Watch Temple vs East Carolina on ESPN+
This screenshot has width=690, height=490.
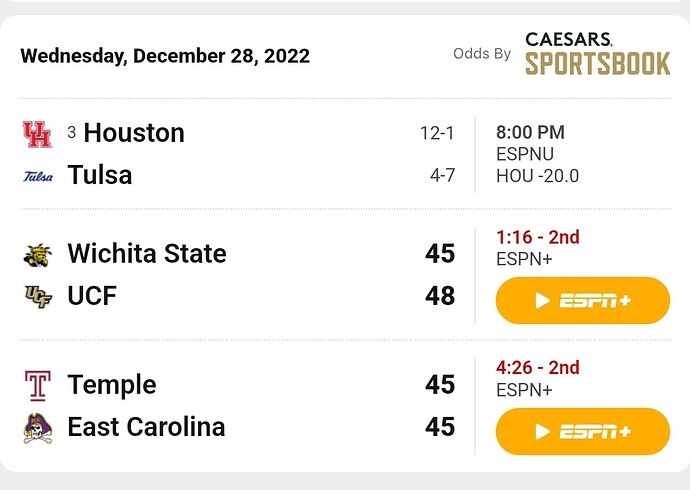pyautogui.click(x=583, y=432)
